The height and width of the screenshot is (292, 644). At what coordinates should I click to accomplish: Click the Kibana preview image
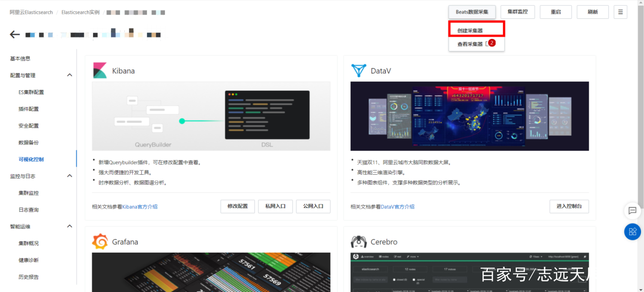211,116
